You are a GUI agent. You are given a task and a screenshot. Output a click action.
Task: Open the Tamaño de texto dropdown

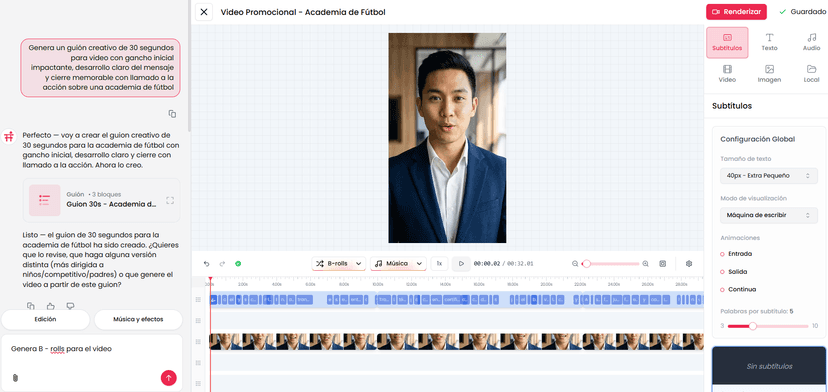(769, 175)
